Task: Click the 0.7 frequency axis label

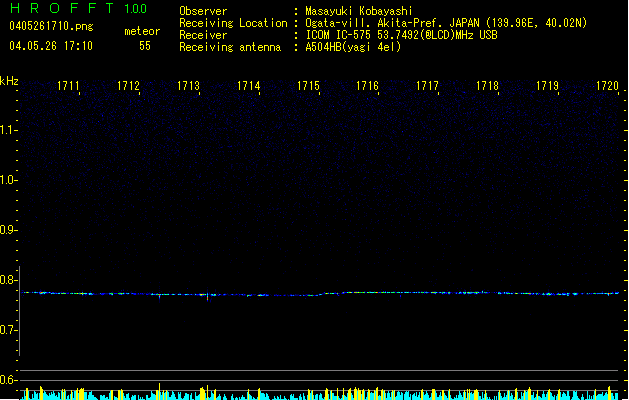Action: click(8, 330)
